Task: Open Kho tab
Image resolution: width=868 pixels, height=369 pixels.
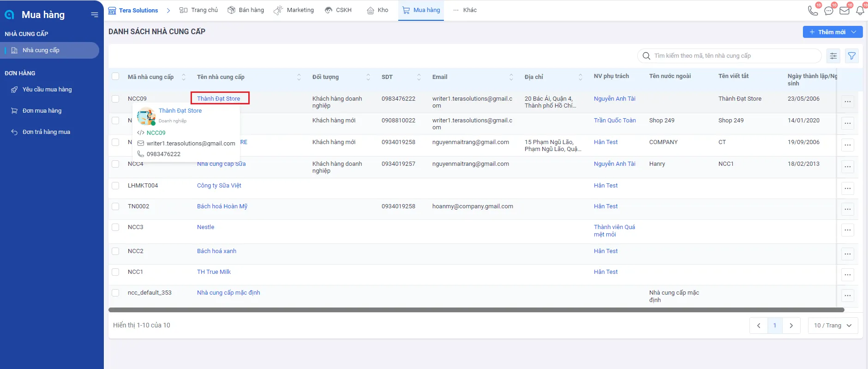Action: coord(377,10)
